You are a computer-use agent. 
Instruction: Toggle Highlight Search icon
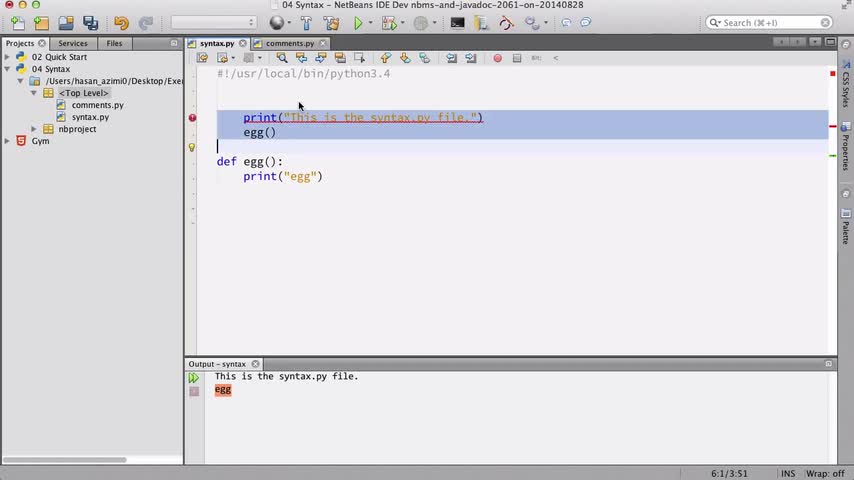pyautogui.click(x=340, y=58)
